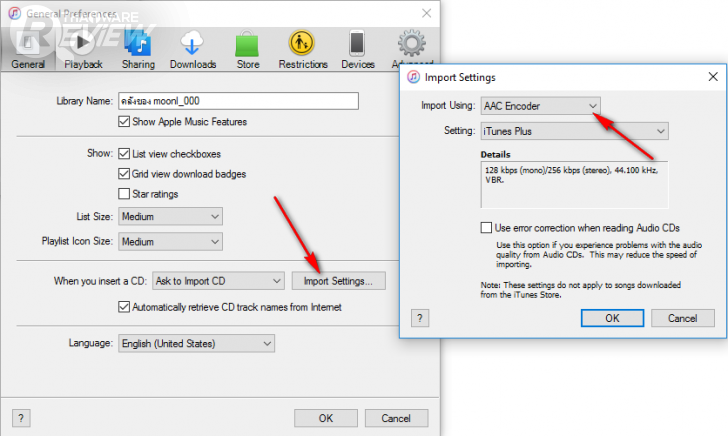
Task: Open the Import Using encoder dropdown
Action: (540, 106)
